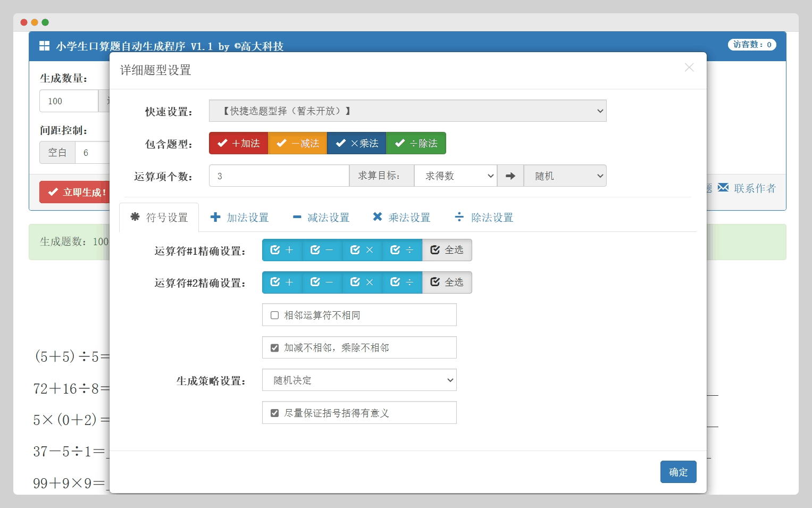The width and height of the screenshot is (812, 508).
Task: Toggle the red ＋加法 question type
Action: (239, 144)
